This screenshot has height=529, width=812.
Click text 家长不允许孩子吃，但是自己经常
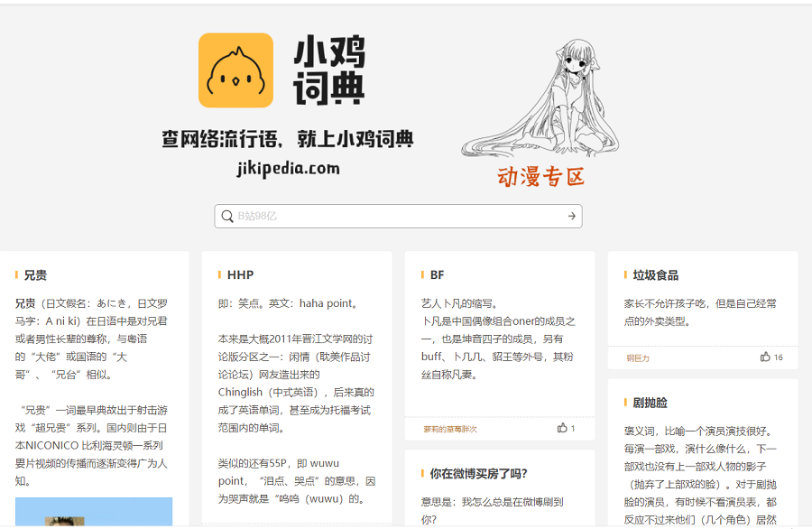pos(700,303)
